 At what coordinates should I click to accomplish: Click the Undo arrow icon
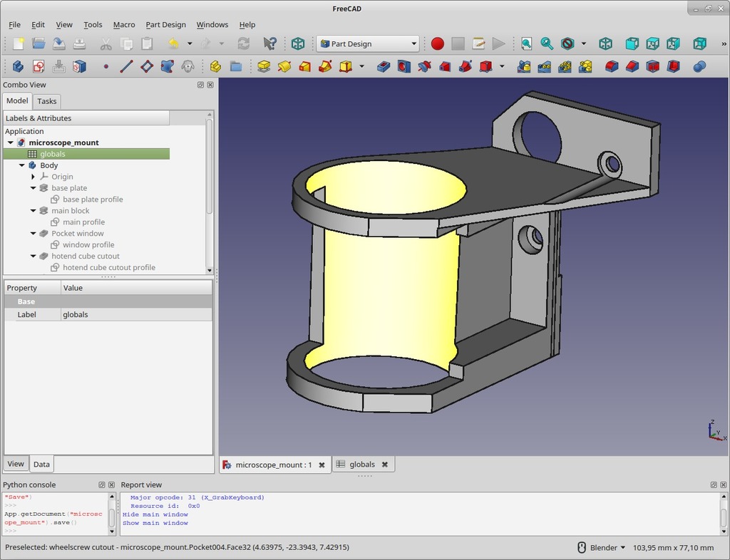click(x=174, y=43)
